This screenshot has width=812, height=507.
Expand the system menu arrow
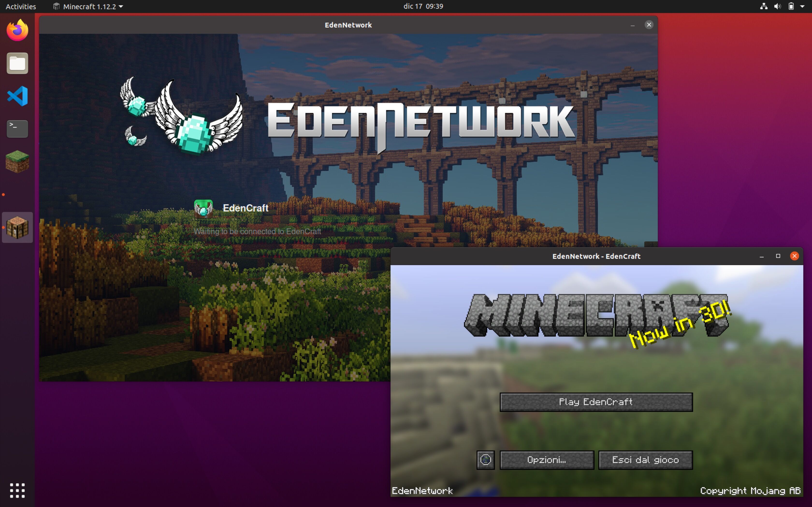pyautogui.click(x=802, y=6)
